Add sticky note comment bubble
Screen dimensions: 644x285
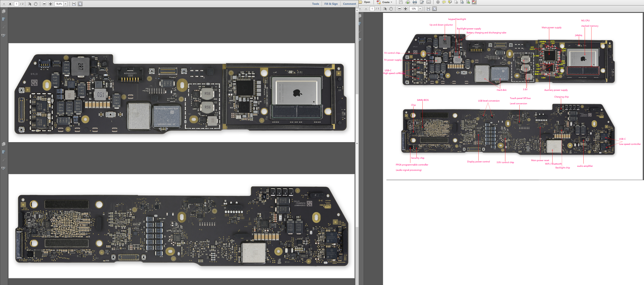[444, 2]
